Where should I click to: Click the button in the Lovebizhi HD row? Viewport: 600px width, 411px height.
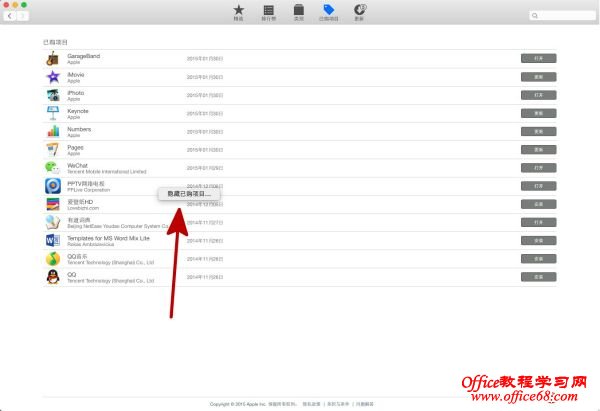click(538, 204)
